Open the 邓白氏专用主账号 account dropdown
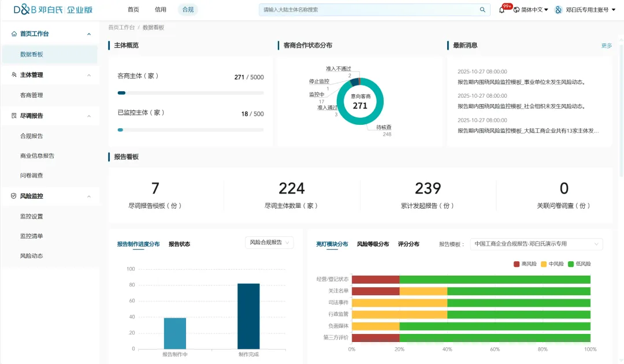624x364 pixels. click(590, 10)
